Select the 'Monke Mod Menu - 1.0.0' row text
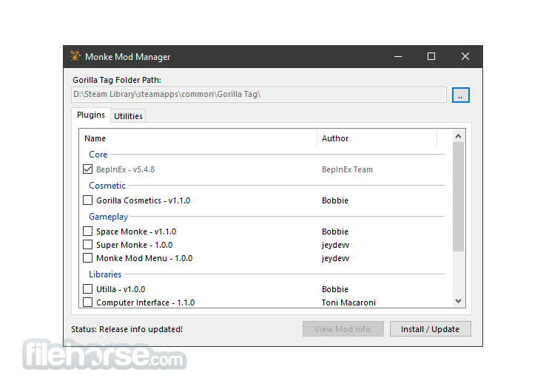The width and height of the screenshot is (546, 392). tap(144, 258)
